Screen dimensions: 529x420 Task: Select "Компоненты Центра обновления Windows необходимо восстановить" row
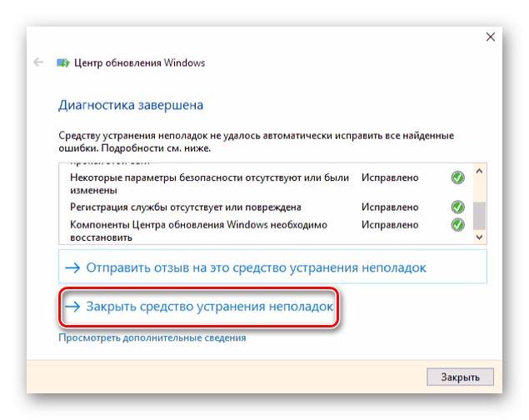(x=267, y=231)
